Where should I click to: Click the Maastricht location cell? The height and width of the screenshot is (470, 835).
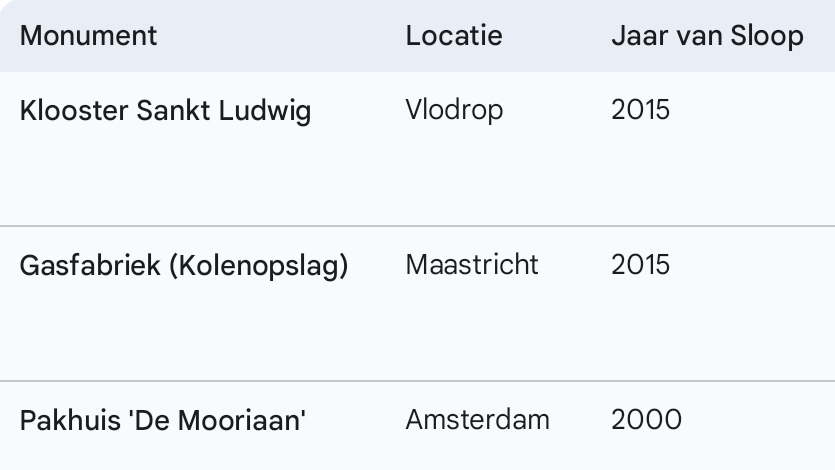472,265
